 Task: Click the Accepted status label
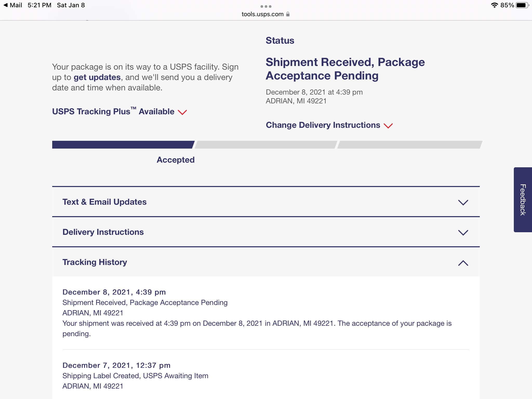[x=176, y=160]
